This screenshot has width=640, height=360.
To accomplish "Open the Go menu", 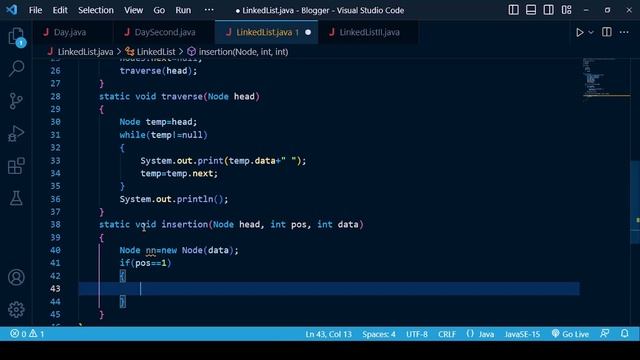I will click(x=159, y=10).
